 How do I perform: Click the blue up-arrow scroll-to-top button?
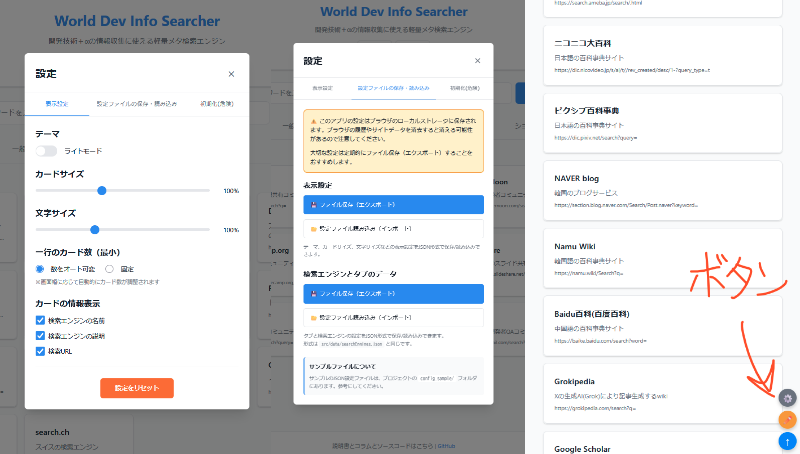[x=787, y=441]
